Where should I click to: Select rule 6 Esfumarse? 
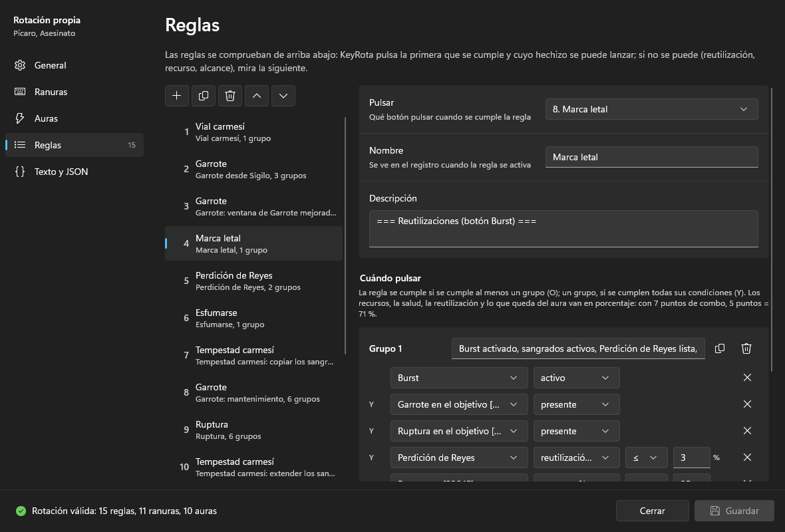[254, 318]
